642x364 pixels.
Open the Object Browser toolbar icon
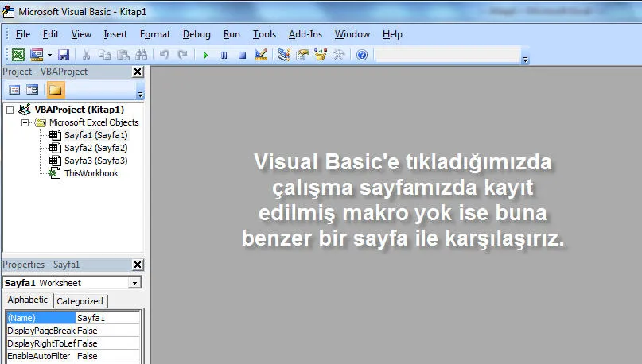pos(321,55)
